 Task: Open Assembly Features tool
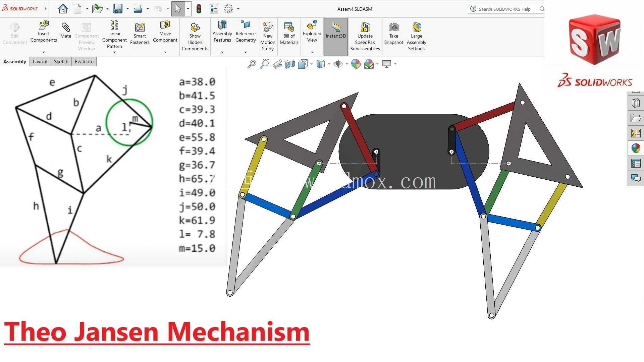pos(222,31)
